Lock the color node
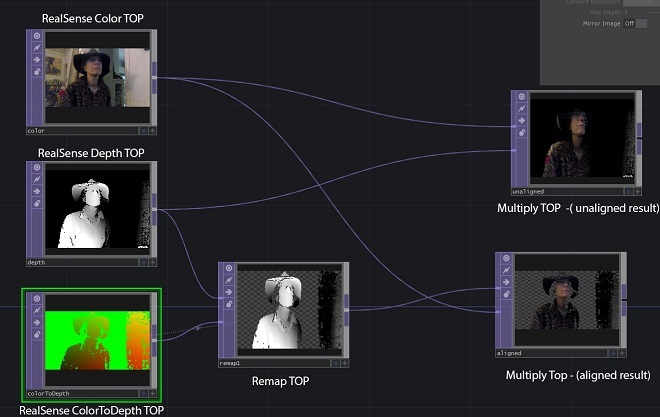The height and width of the screenshot is (417, 660). click(x=37, y=72)
